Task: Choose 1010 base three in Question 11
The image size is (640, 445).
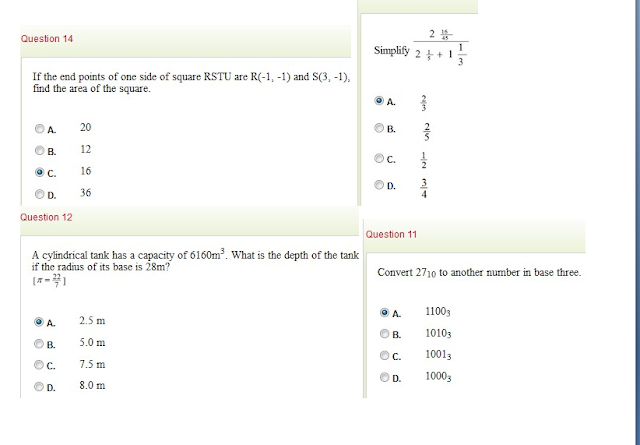Action: tap(384, 334)
